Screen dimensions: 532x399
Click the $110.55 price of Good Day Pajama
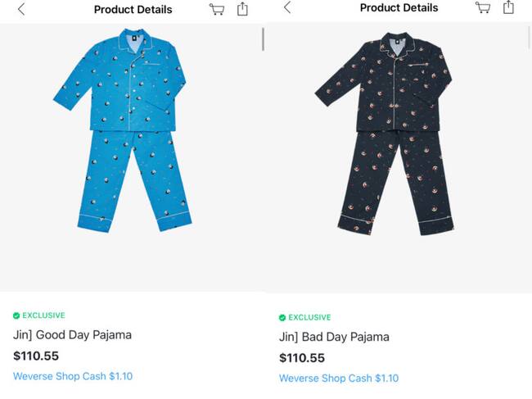click(x=36, y=356)
